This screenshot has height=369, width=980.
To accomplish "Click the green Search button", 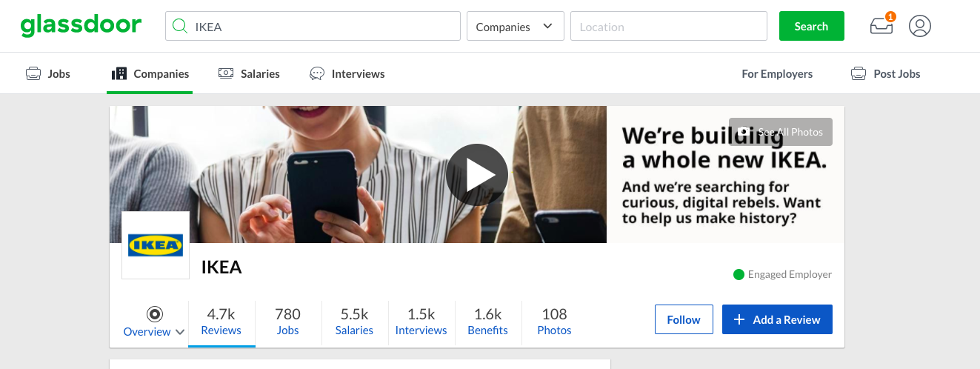I will coord(811,26).
